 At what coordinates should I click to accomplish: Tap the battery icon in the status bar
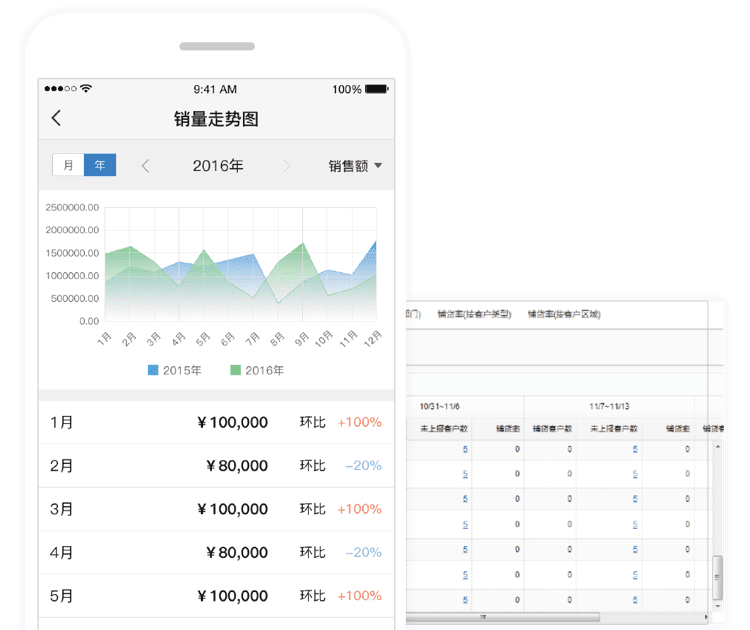click(x=378, y=89)
